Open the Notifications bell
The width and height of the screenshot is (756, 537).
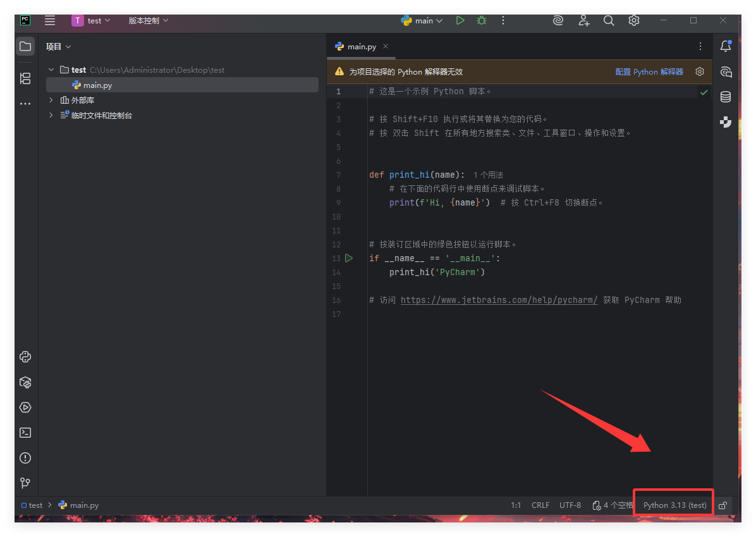(x=726, y=46)
